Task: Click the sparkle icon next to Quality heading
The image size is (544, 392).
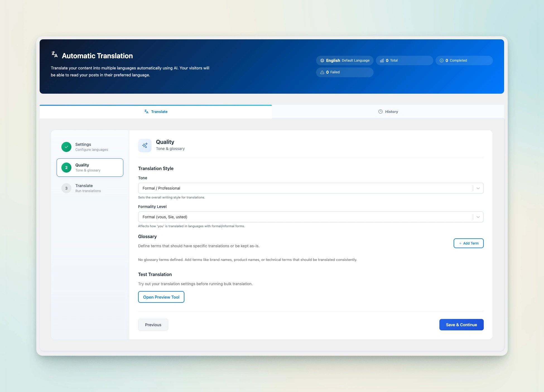Action: 145,145
